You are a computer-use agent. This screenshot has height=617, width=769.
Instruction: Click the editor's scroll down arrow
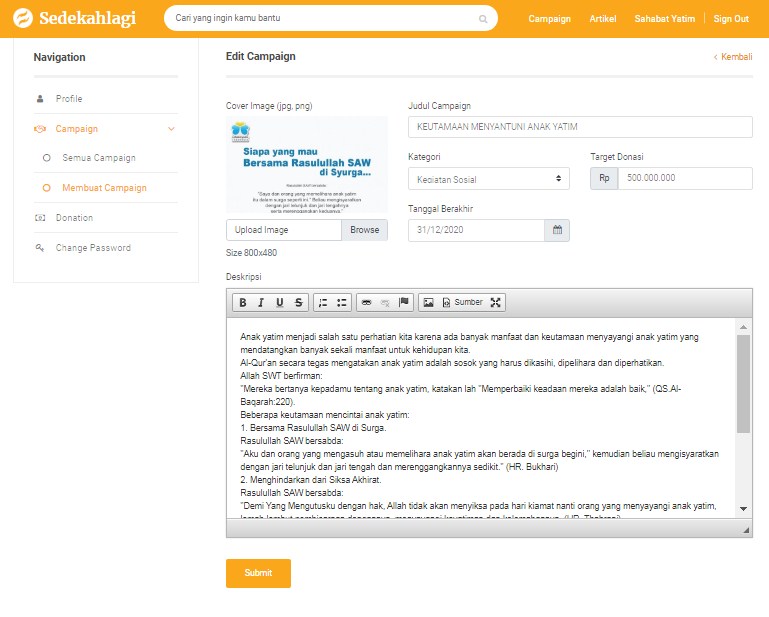click(x=743, y=509)
